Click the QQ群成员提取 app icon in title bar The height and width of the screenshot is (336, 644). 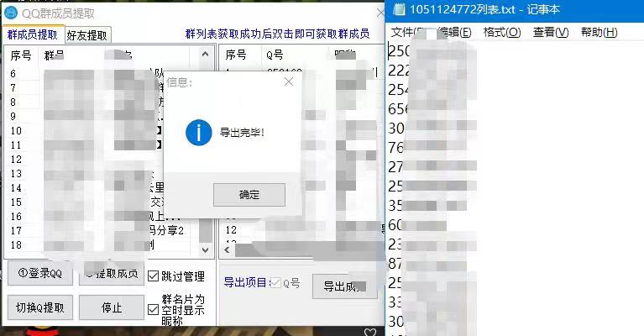[11, 13]
